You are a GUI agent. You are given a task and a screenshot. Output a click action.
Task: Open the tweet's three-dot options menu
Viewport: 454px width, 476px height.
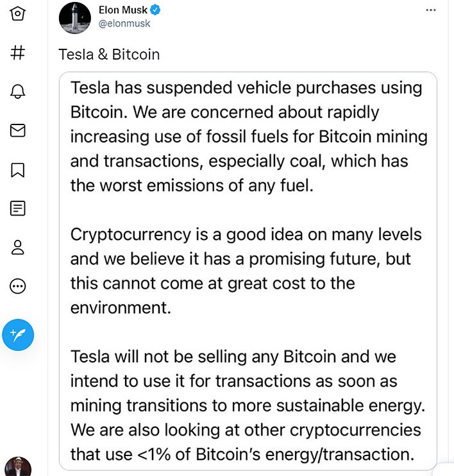pos(431,10)
